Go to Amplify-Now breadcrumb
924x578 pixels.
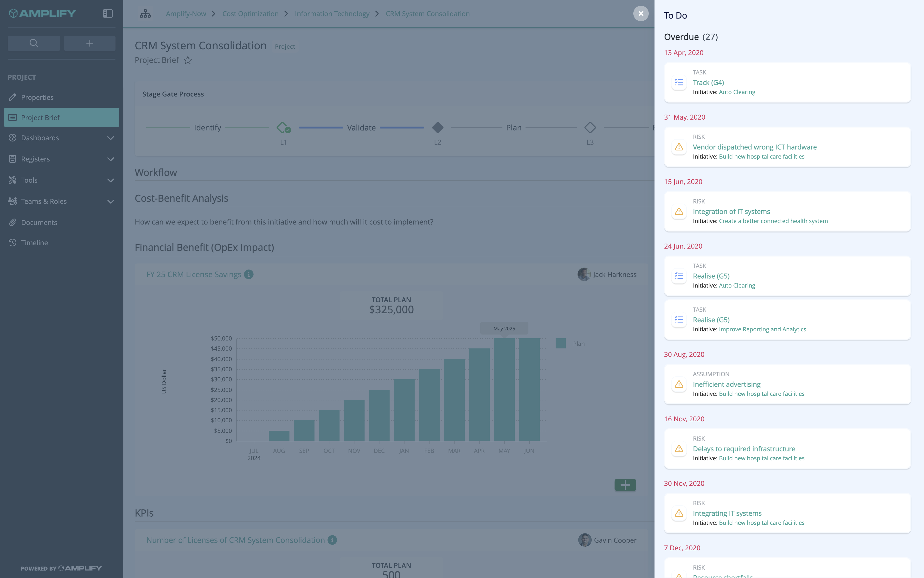coord(186,14)
